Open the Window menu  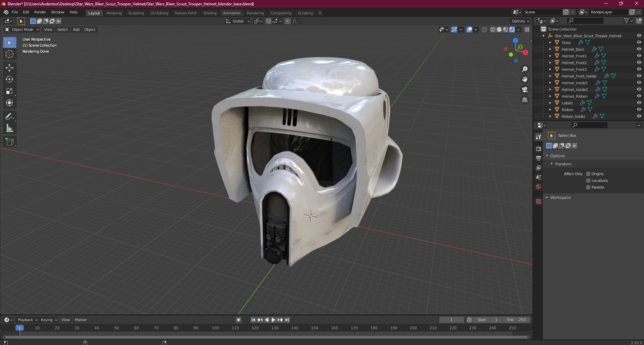point(57,12)
